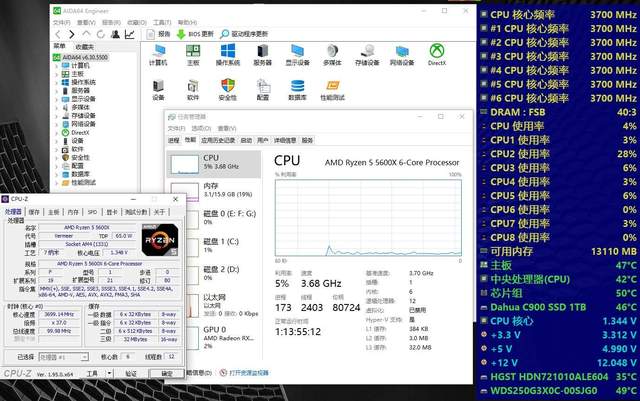Select 磁盘 0 (E: F: G:) performance item
This screenshot has height=401, width=640.
[x=213, y=218]
